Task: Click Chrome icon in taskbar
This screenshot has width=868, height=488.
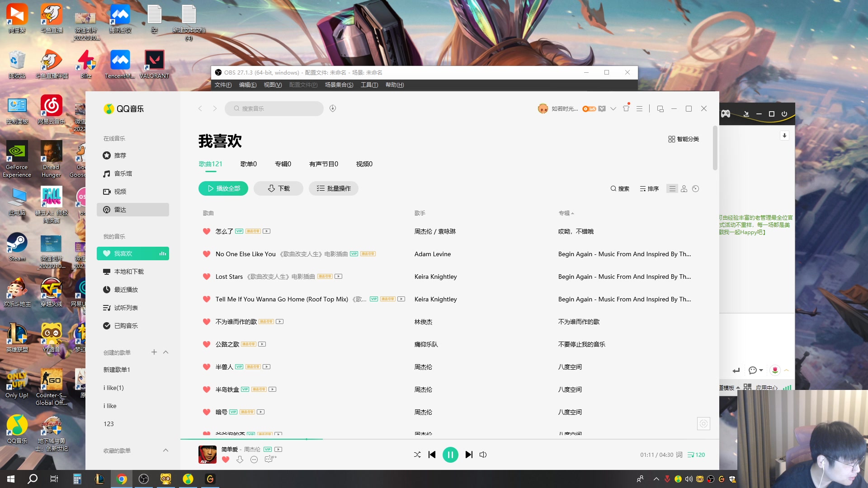Action: click(x=122, y=479)
